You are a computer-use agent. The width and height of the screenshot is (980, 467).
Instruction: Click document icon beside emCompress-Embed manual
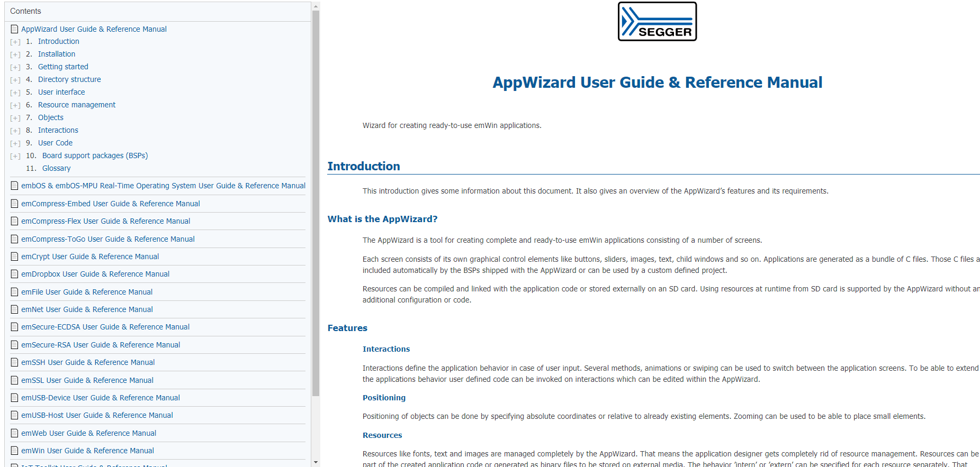tap(15, 204)
